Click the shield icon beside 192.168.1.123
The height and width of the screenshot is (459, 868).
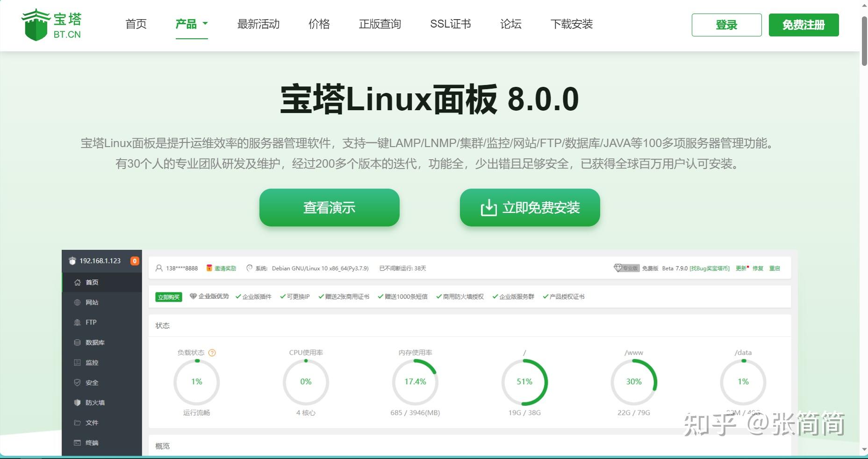(72, 261)
